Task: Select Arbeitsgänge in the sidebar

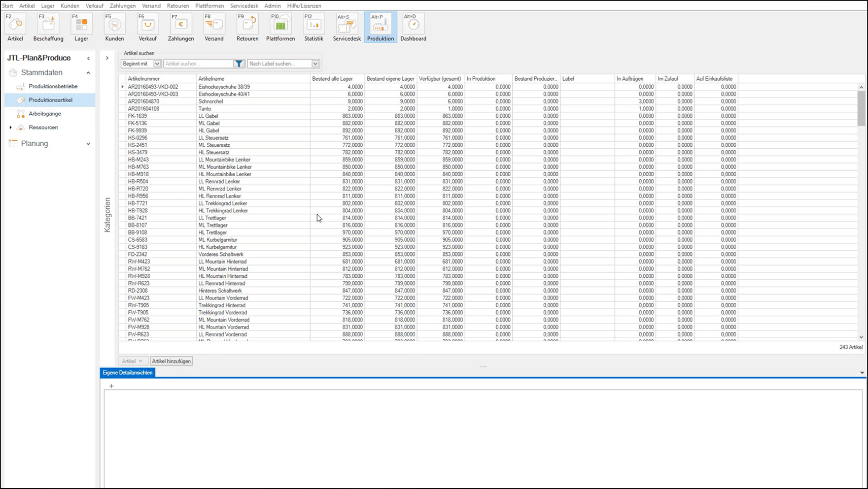Action: [x=45, y=114]
